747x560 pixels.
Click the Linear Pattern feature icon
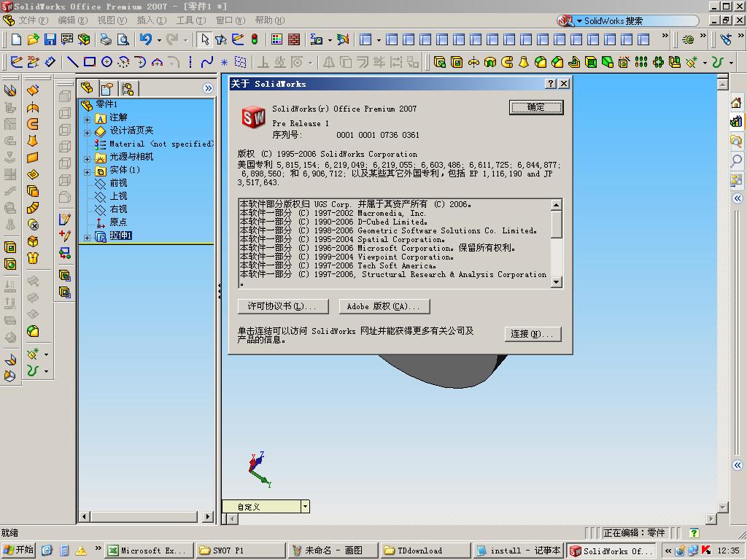[641, 62]
